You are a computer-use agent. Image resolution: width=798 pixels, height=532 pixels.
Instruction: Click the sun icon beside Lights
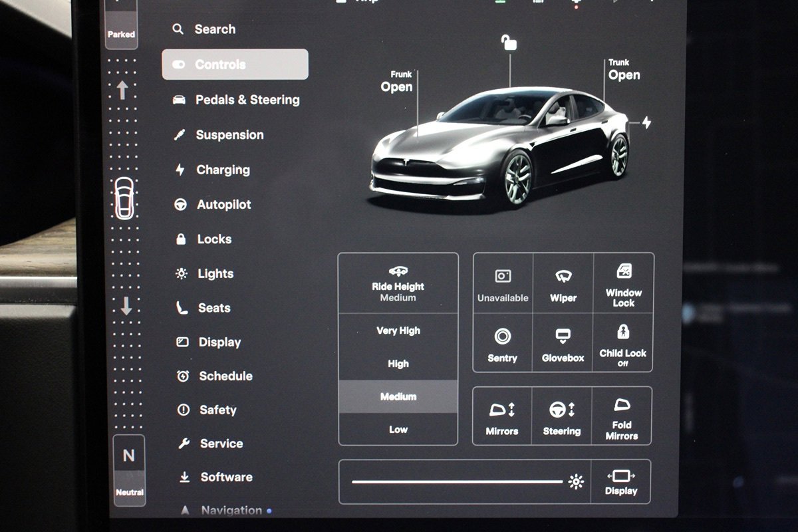182,273
